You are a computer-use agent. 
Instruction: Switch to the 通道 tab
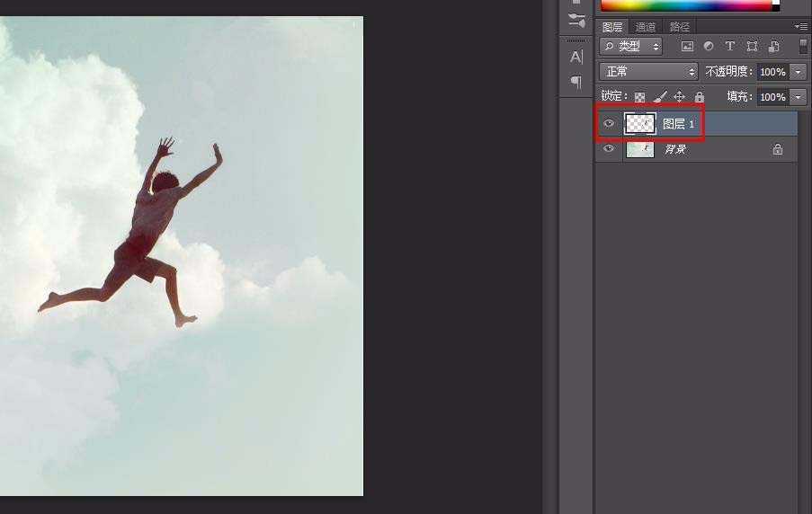(646, 27)
